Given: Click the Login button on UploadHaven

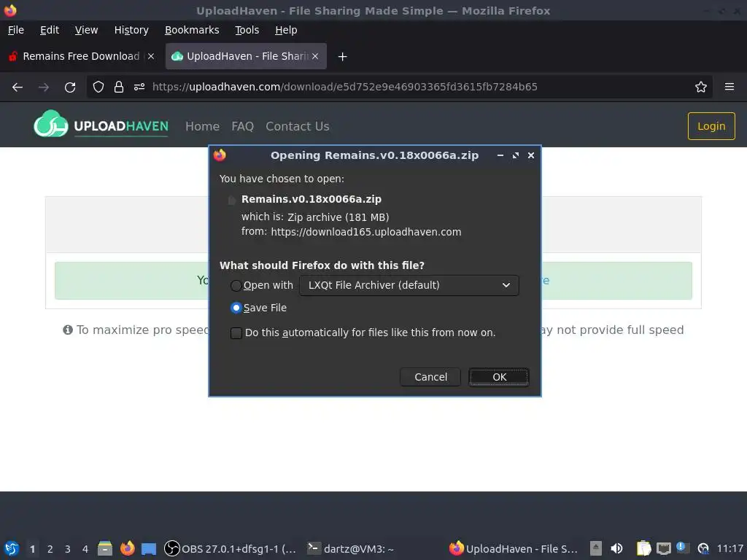Looking at the screenshot, I should [x=711, y=126].
